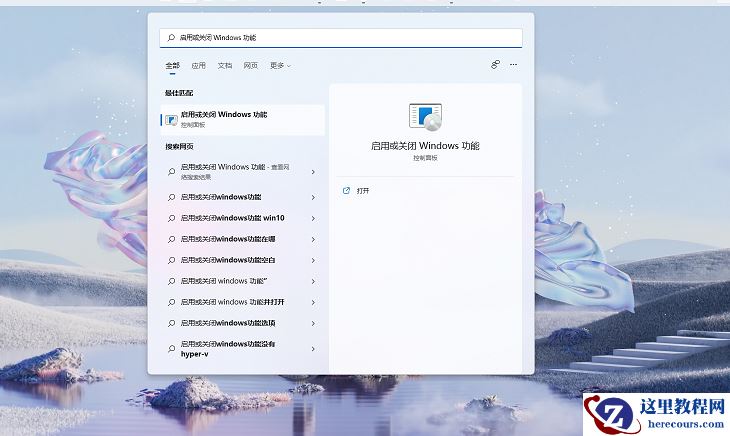Click the magnifier icon in search box
730x436 pixels.
pyautogui.click(x=171, y=38)
